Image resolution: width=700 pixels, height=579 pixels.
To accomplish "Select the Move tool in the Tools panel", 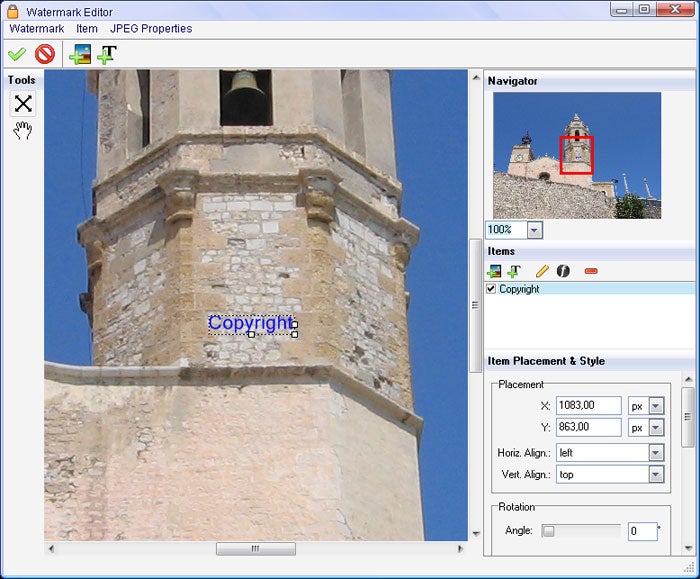I will (x=23, y=103).
